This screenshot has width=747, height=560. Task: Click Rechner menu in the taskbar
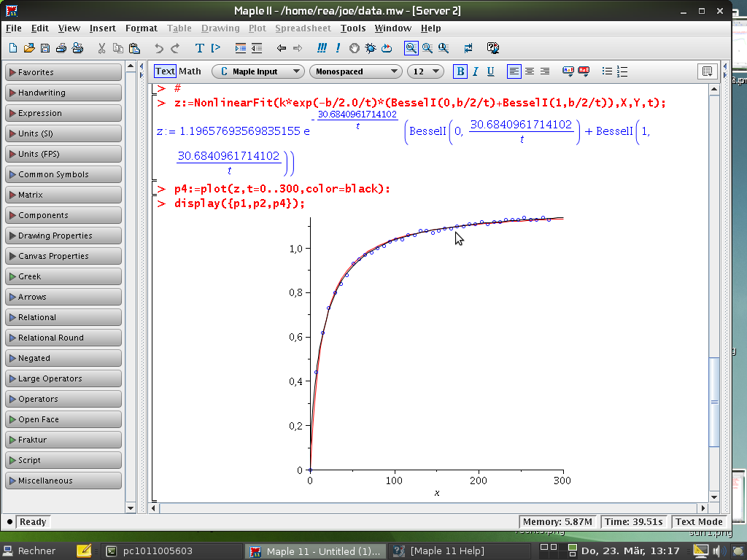coord(29,551)
